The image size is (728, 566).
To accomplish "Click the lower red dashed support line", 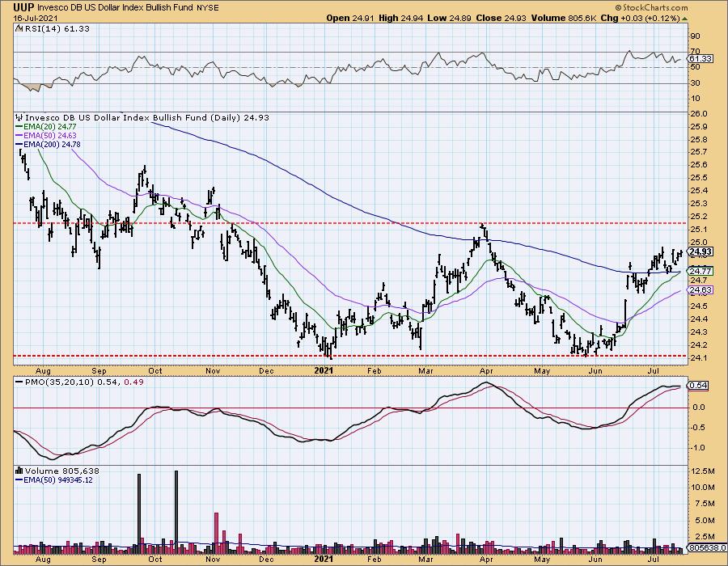I will point(350,356).
